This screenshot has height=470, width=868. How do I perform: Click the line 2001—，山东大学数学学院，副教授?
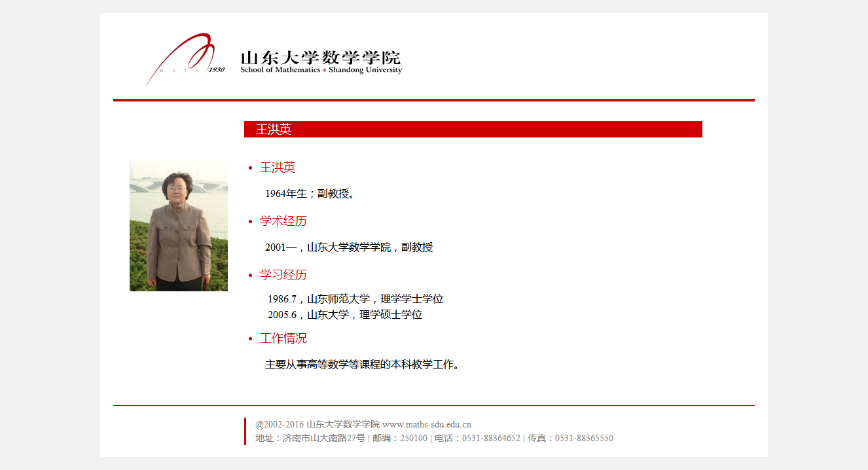pos(349,247)
